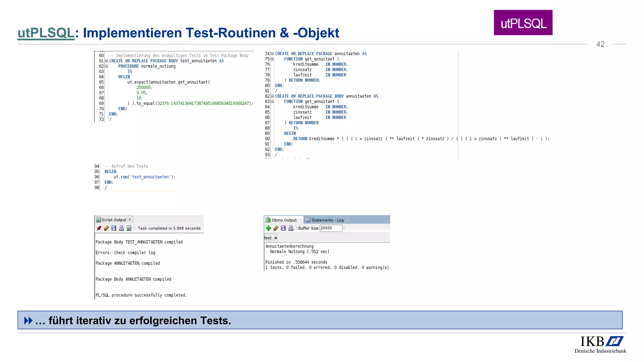644x362 pixels.
Task: Click line number 94 in the gutter
Action: (97, 166)
